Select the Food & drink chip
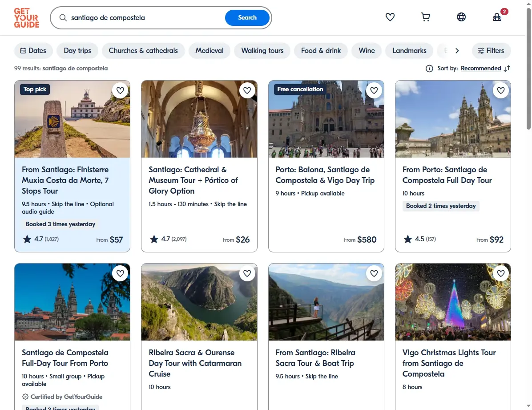 321,51
